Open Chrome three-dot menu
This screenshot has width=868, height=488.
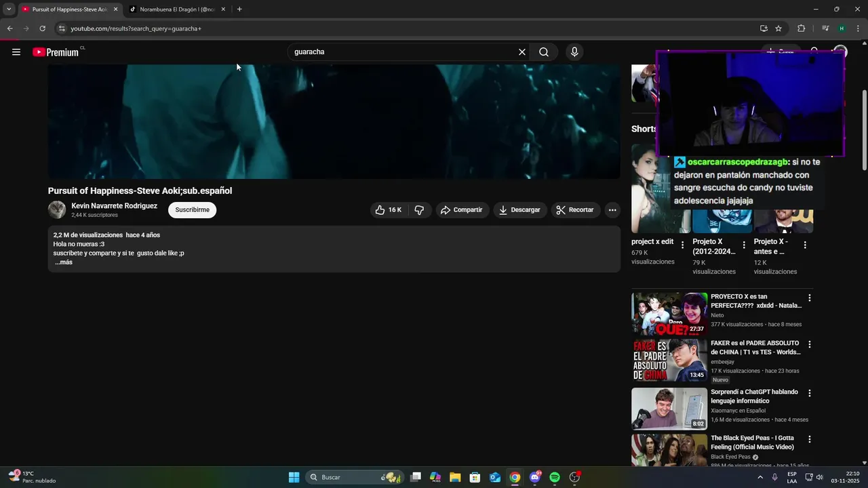[x=858, y=28]
